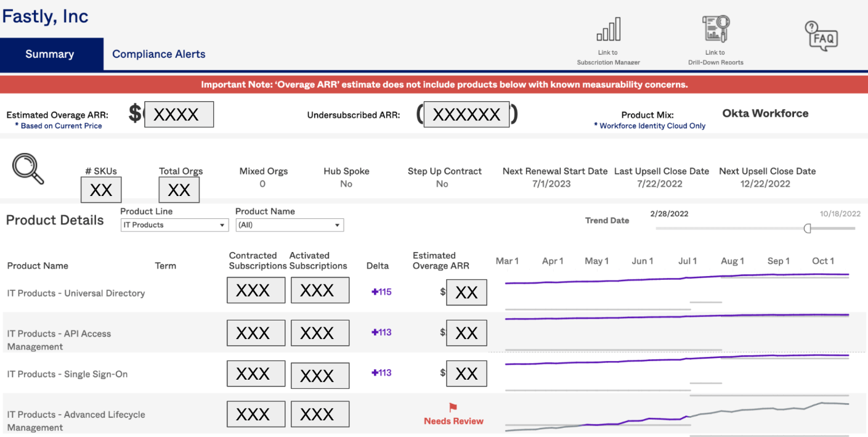868x437 pixels.
Task: Click the Total Orgs value box
Action: [179, 190]
